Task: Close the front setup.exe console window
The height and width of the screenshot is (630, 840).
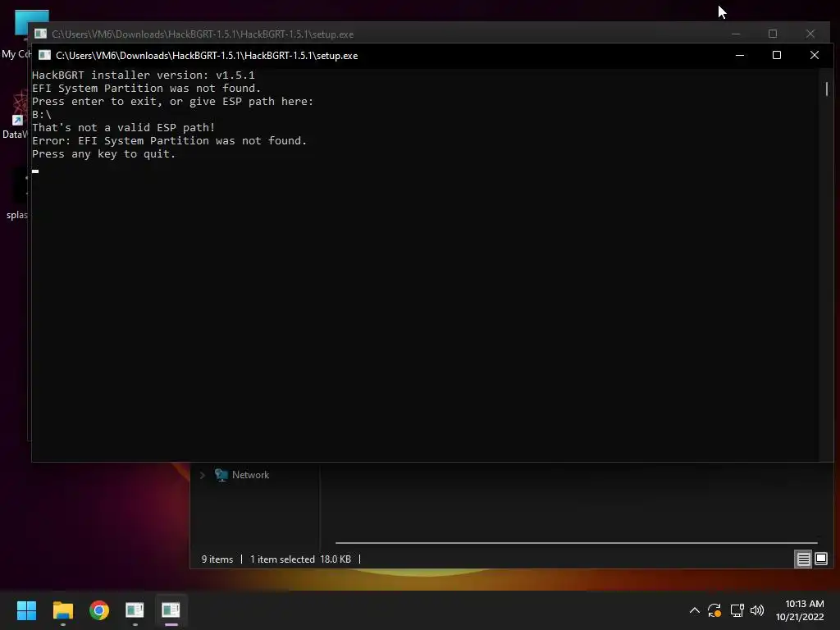Action: pyautogui.click(x=815, y=55)
